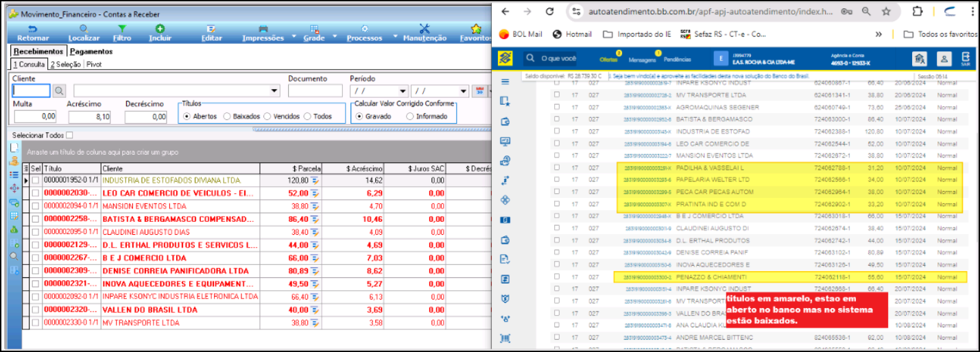Image resolution: width=980 pixels, height=352 pixels.
Task: Select the Gravado radio option
Action: coord(359,116)
